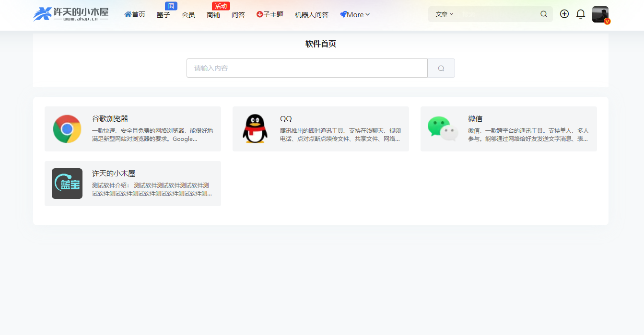
Task: Click the 许天的小木屋 site logo
Action: (71, 14)
